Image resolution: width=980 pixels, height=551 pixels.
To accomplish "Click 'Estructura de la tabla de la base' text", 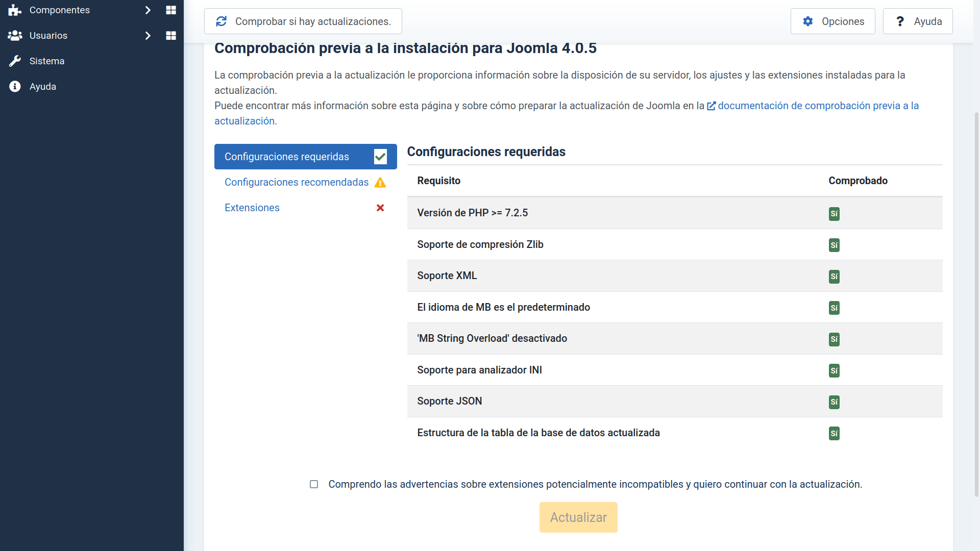I will click(538, 433).
